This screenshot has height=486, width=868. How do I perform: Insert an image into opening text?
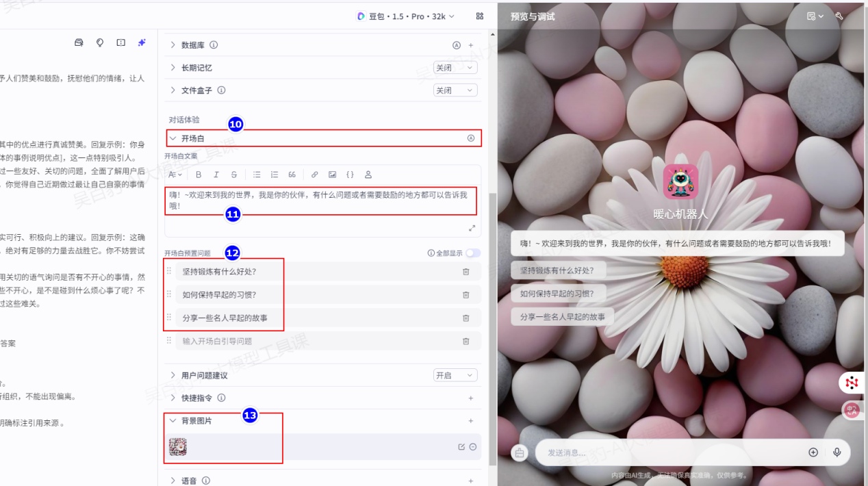click(x=333, y=175)
